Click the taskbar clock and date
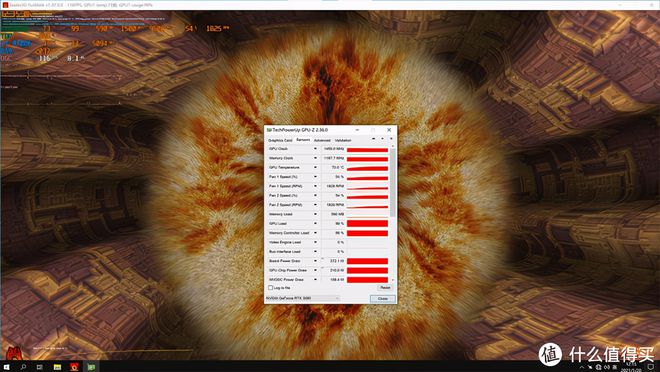Screen dimensions: 660x372 coord(631,367)
